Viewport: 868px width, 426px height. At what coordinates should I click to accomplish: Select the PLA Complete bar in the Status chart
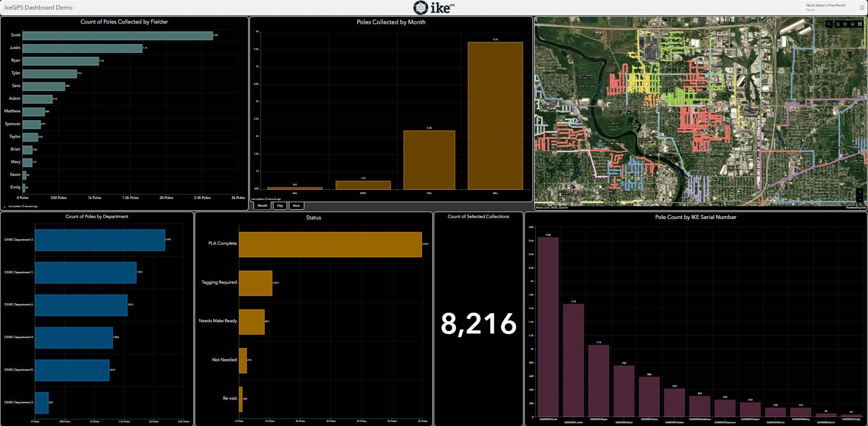(331, 243)
